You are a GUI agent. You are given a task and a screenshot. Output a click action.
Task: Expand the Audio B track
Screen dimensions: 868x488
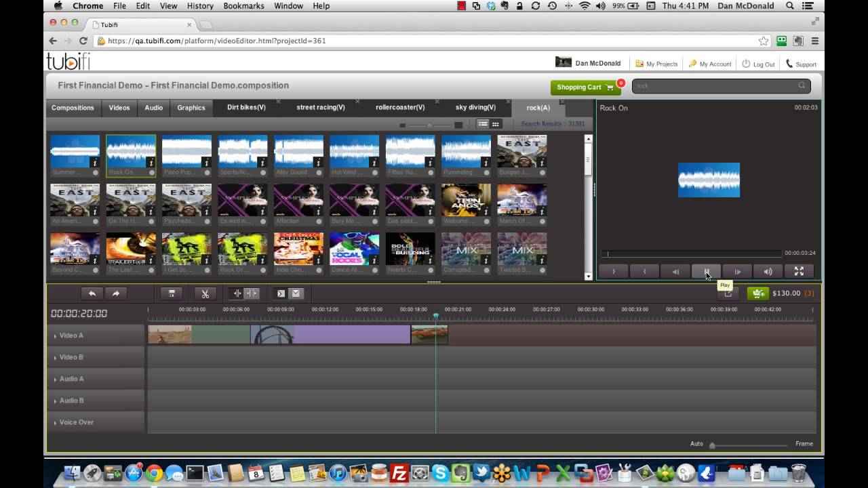click(x=55, y=401)
